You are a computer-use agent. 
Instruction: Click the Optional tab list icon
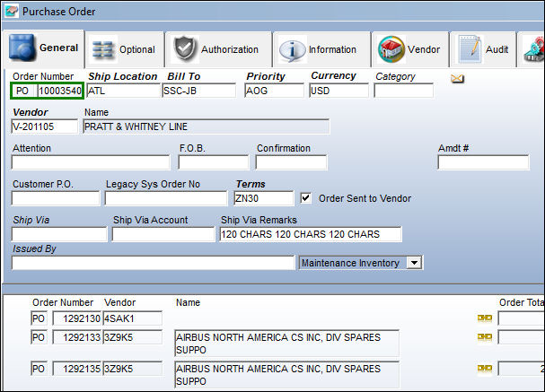pyautogui.click(x=102, y=49)
